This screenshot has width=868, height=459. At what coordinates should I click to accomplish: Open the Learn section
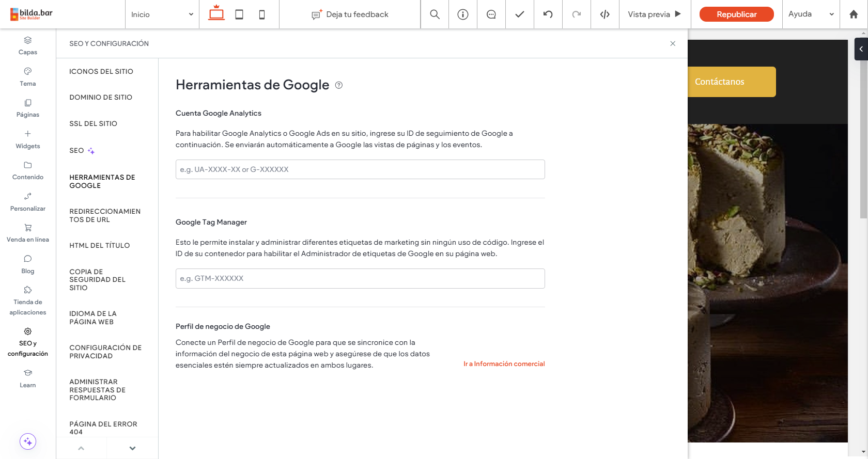click(28, 378)
